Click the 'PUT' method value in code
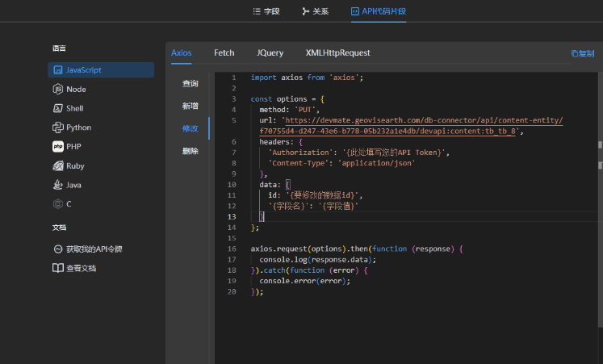The image size is (603, 364). coord(307,110)
